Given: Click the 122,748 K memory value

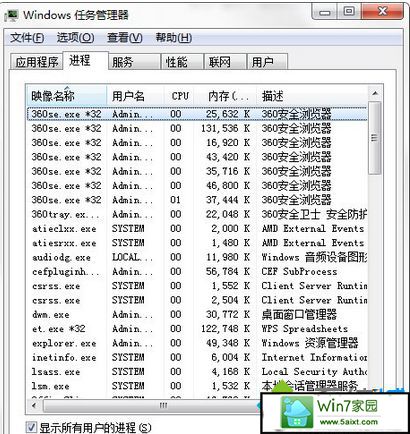Looking at the screenshot, I should point(225,329).
